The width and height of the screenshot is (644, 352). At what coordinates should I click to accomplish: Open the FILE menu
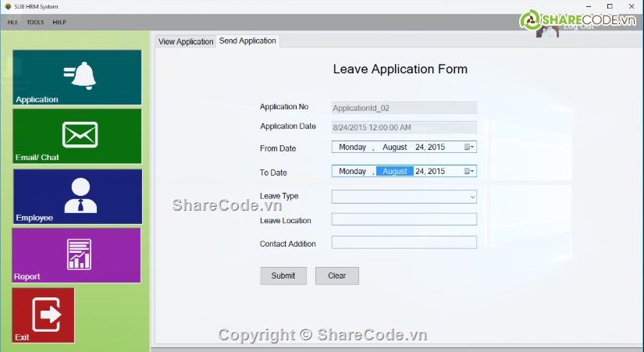tap(12, 22)
